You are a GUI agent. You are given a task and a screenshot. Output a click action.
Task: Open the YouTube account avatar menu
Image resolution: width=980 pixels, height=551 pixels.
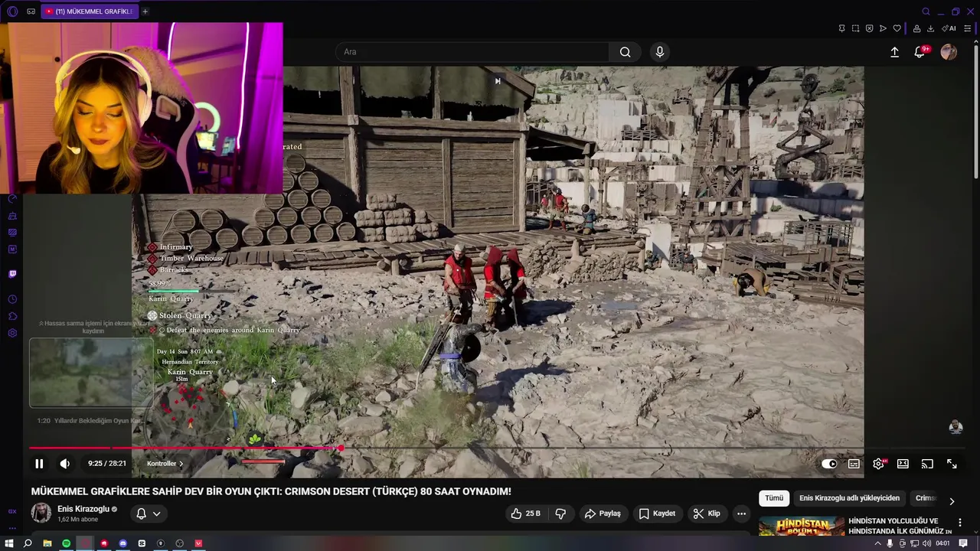(949, 52)
